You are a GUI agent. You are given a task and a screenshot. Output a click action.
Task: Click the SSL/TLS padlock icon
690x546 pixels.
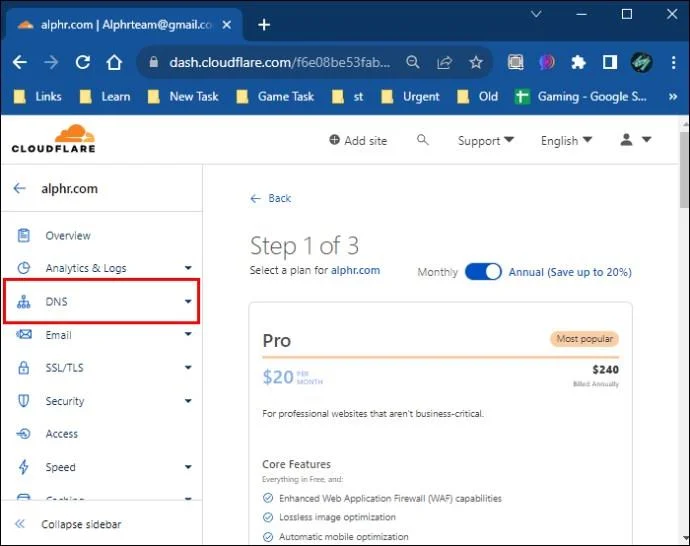click(x=24, y=368)
